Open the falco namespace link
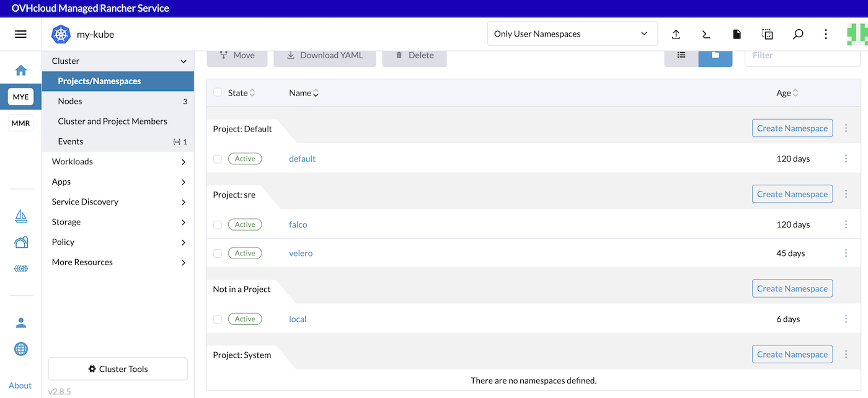The width and height of the screenshot is (868, 398). tap(298, 224)
